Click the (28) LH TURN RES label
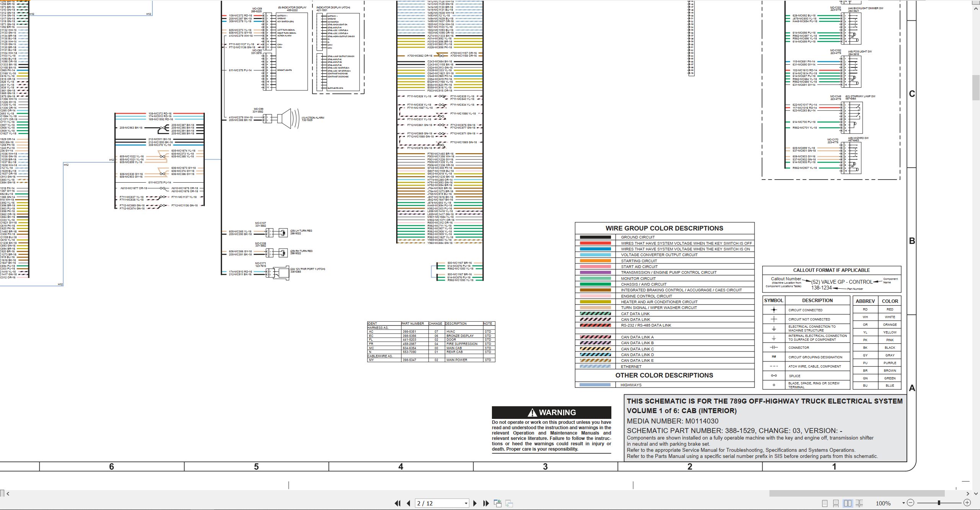980x510 pixels. coord(301,231)
